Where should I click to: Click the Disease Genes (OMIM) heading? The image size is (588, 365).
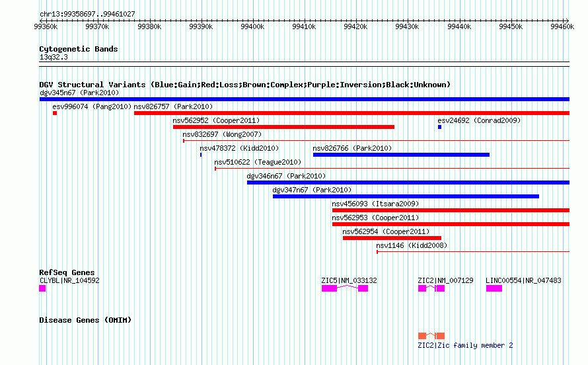tap(85, 320)
